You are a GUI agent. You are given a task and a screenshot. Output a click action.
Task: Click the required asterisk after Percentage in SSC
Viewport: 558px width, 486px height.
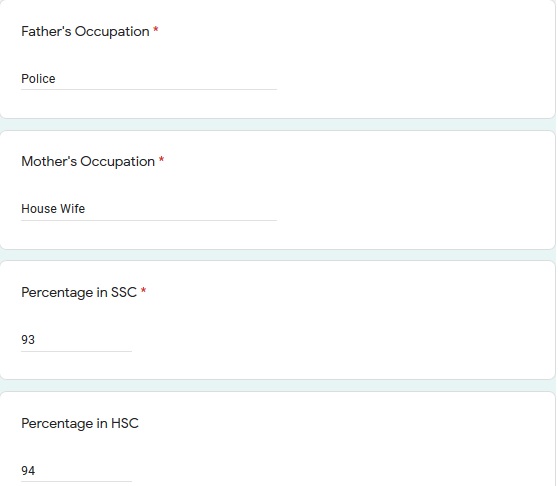point(143,290)
